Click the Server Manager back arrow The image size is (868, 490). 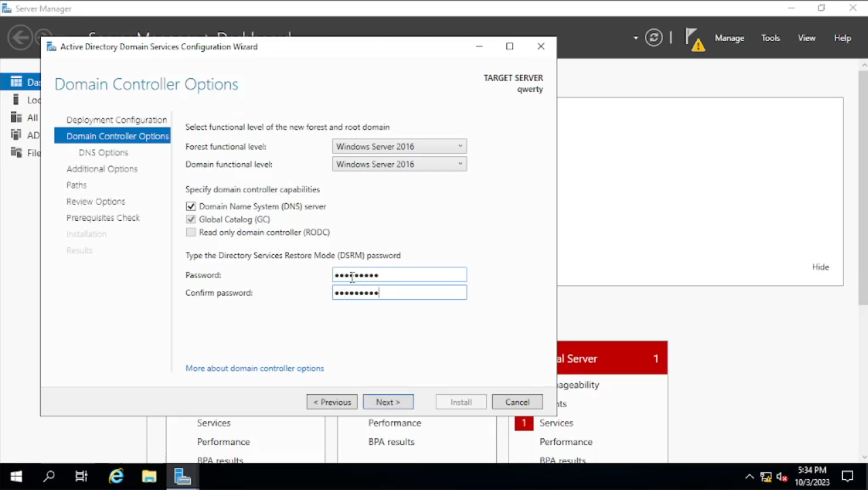point(20,37)
